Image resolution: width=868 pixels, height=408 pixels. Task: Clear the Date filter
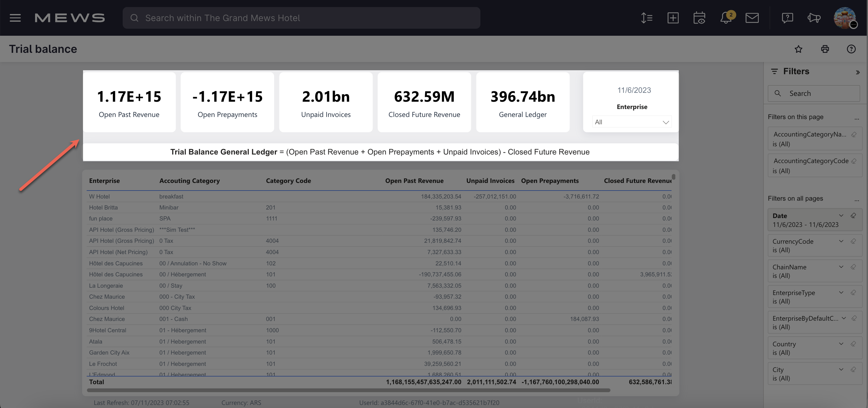point(853,216)
